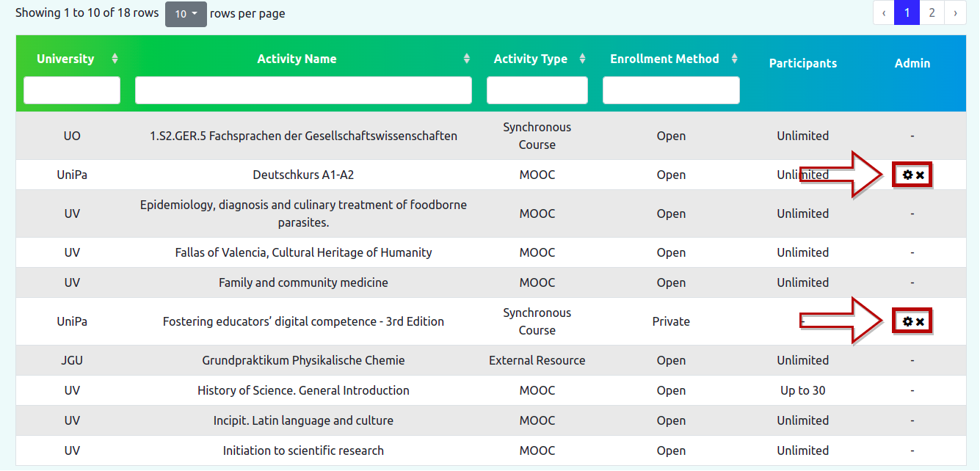Open settings gear for Deutschkurs A1-A2
The width and height of the screenshot is (980, 471).
pyautogui.click(x=907, y=175)
